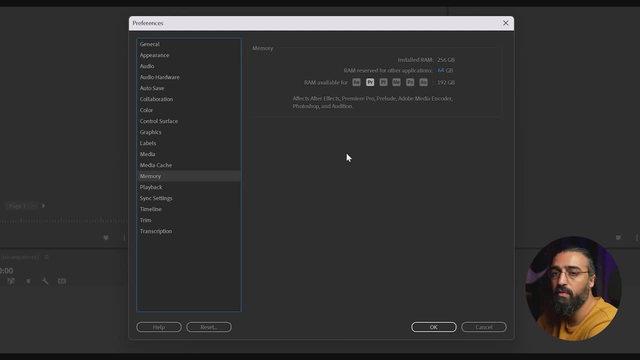
Task: Open Control Surface preferences
Action: coord(189,121)
